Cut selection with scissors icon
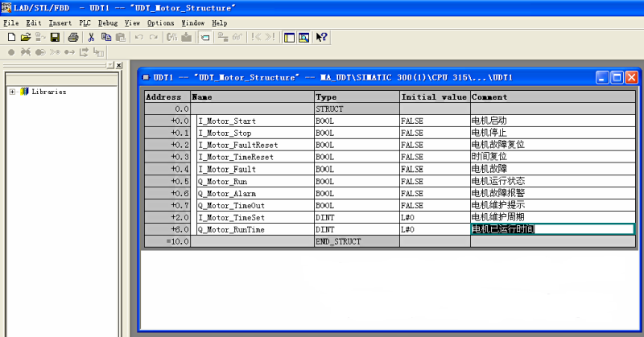 pos(91,37)
